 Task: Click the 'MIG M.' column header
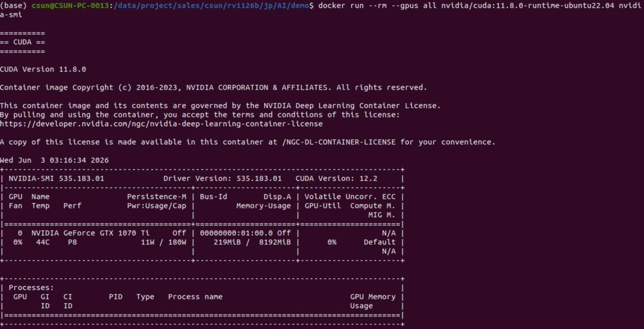pyautogui.click(x=382, y=215)
